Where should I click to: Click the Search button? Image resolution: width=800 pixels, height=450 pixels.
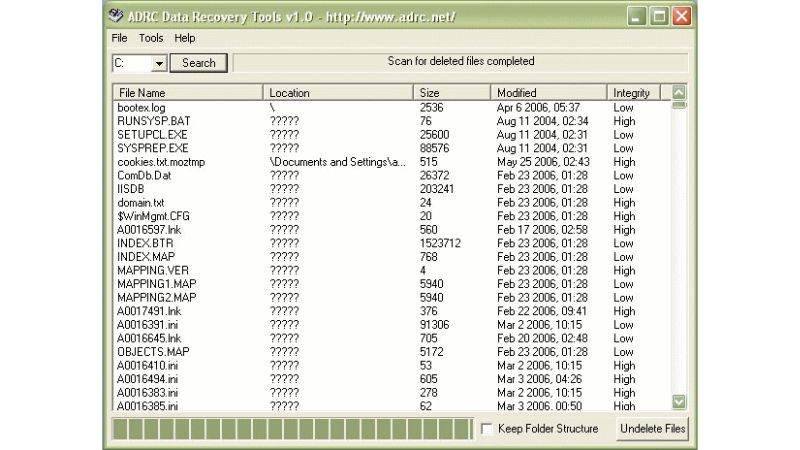click(x=198, y=63)
